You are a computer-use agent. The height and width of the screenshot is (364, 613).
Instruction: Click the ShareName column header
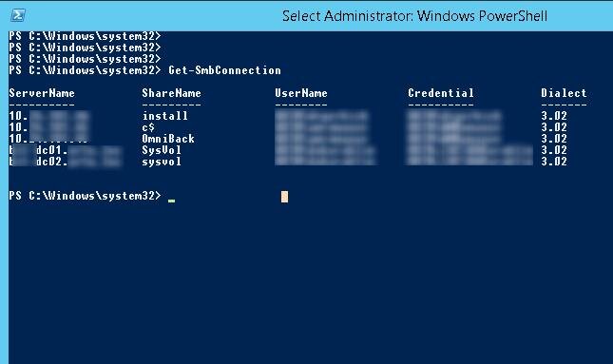click(171, 93)
